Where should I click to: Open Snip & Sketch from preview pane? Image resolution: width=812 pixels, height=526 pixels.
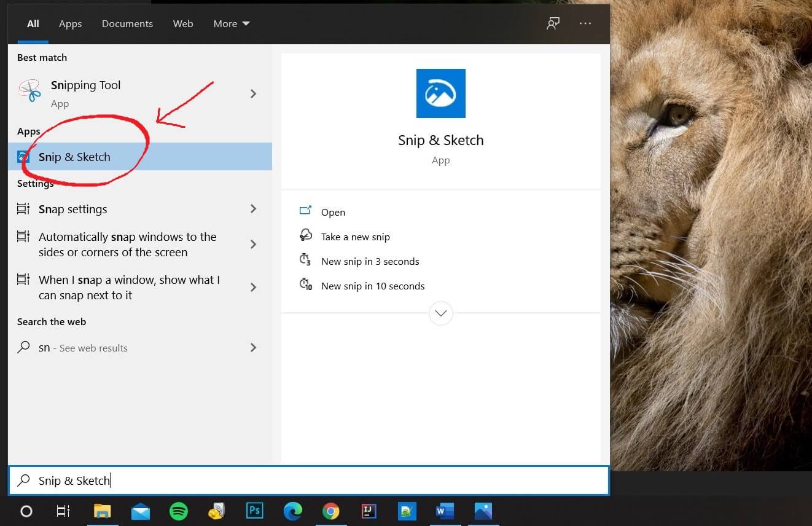(333, 212)
